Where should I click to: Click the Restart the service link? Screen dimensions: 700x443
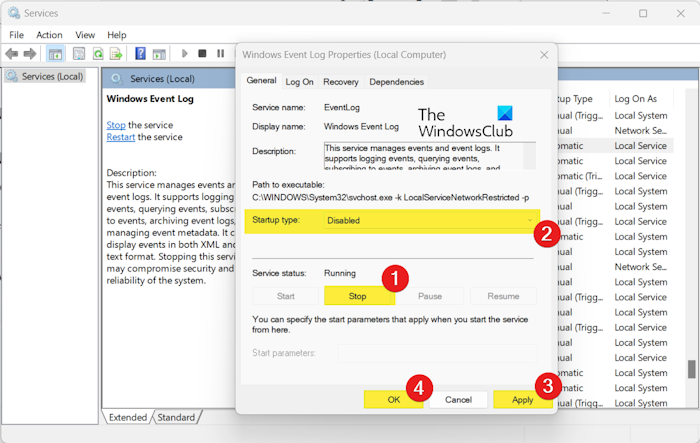point(121,137)
